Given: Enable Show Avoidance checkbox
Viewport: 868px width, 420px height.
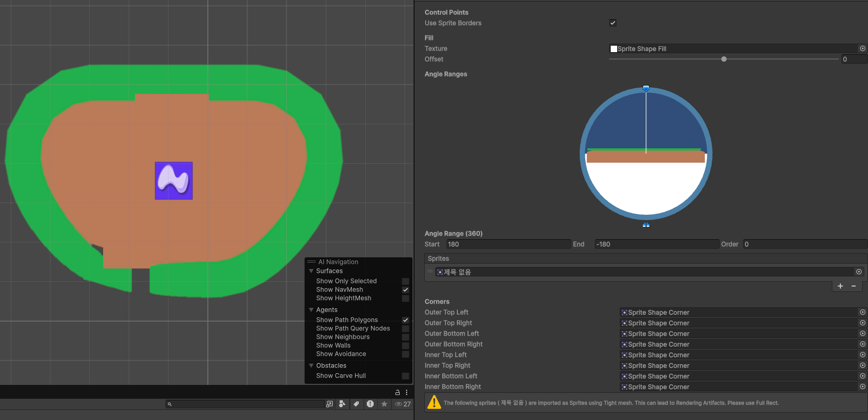Looking at the screenshot, I should (x=406, y=354).
